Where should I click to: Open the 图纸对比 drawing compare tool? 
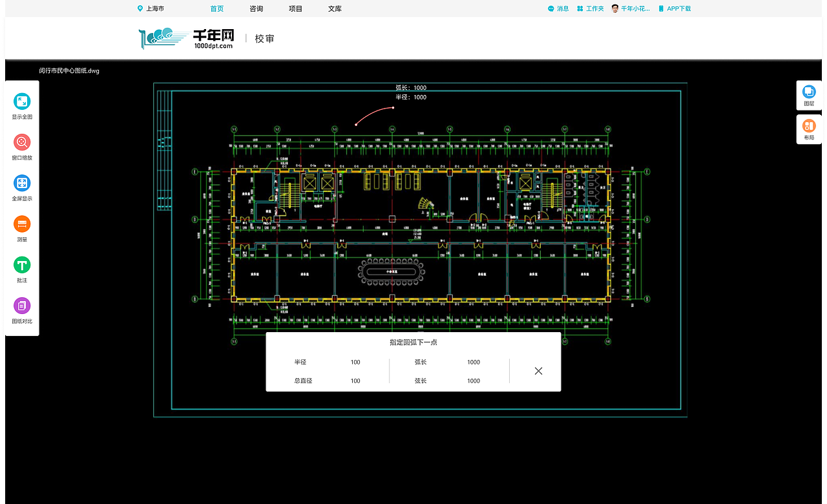pos(22,306)
